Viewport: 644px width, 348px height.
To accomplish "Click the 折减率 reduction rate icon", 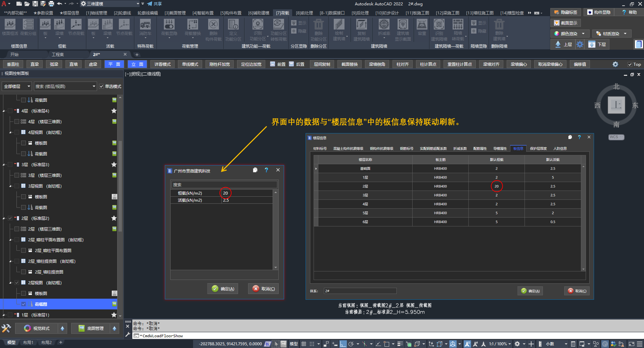I will pos(384,27).
